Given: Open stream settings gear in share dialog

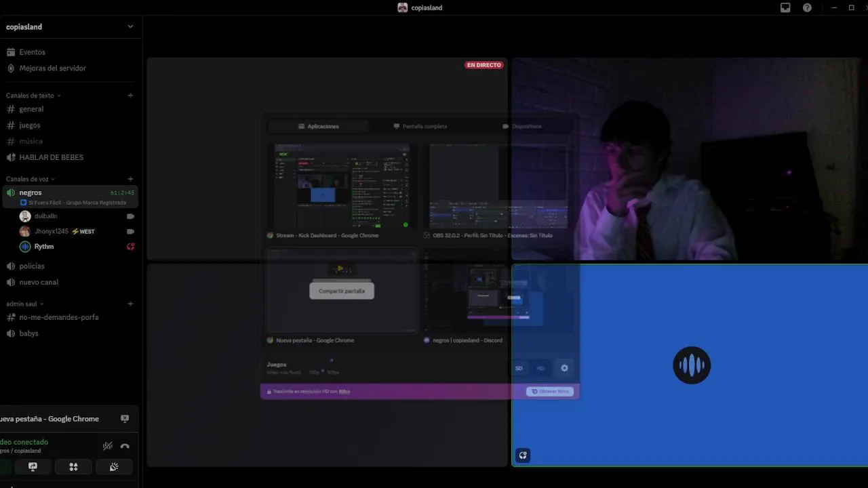Looking at the screenshot, I should click(x=564, y=368).
